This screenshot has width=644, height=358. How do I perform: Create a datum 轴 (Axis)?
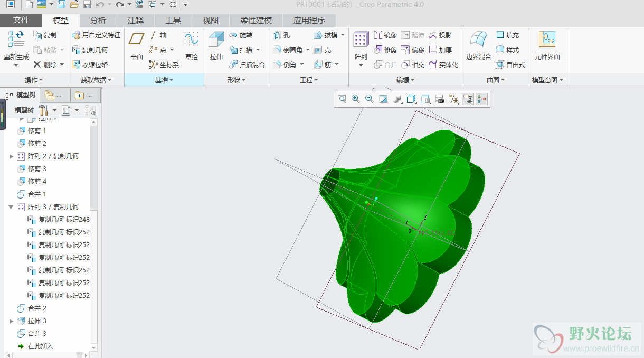point(158,35)
